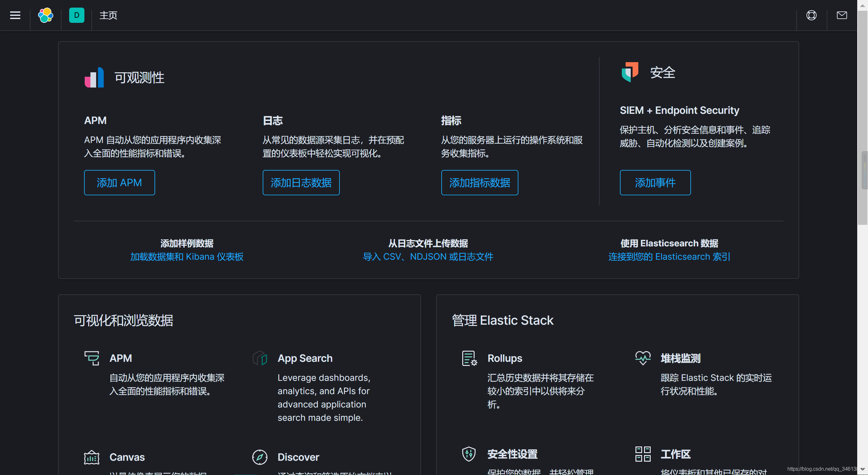
Task: Click the stack monitoring heartbeat icon
Action: click(643, 358)
